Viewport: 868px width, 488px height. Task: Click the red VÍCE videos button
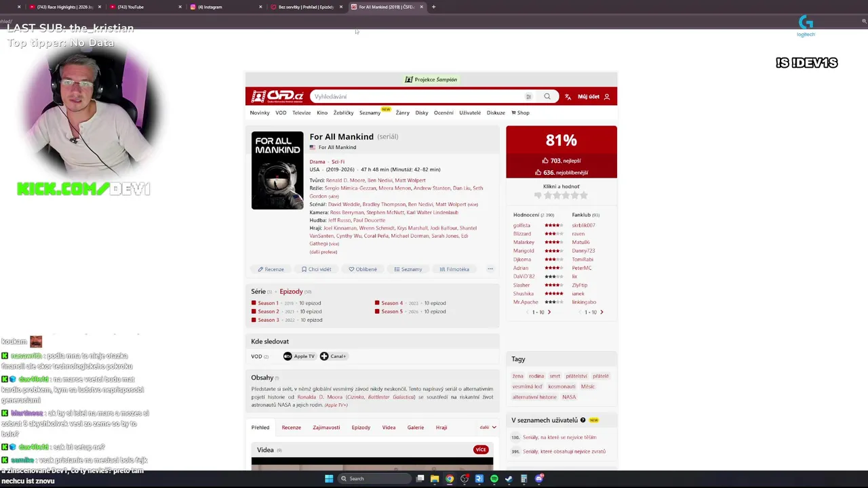pyautogui.click(x=481, y=450)
